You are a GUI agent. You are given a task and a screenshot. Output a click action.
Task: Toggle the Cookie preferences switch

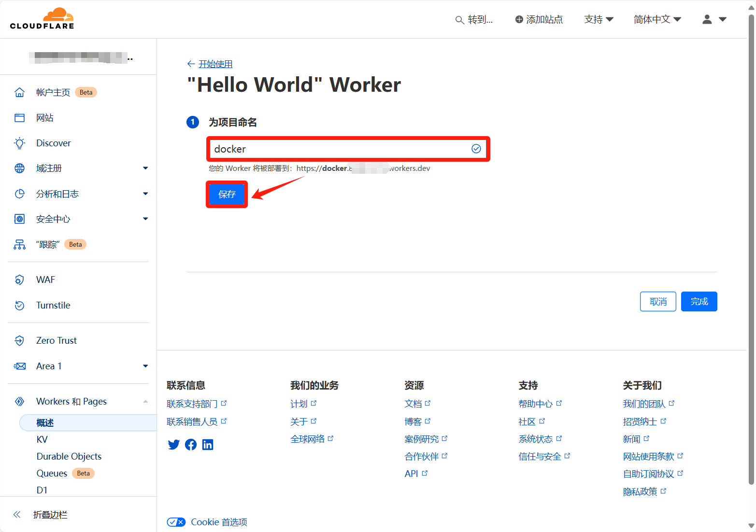(x=176, y=522)
